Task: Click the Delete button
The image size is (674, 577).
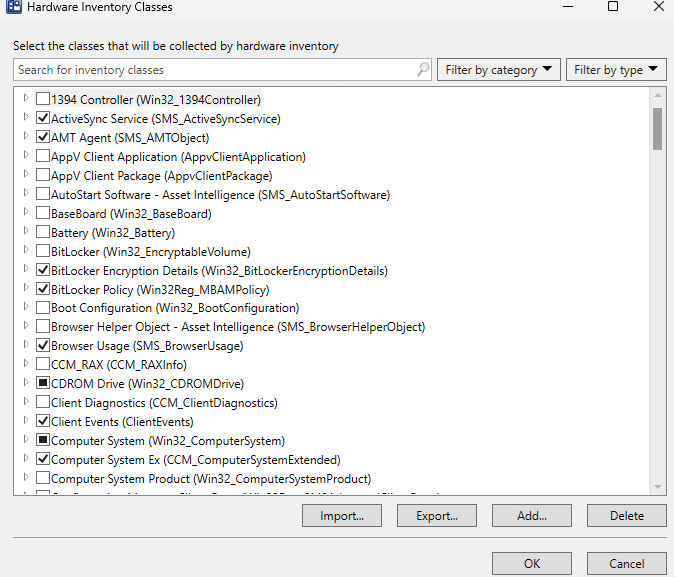Action: [627, 516]
